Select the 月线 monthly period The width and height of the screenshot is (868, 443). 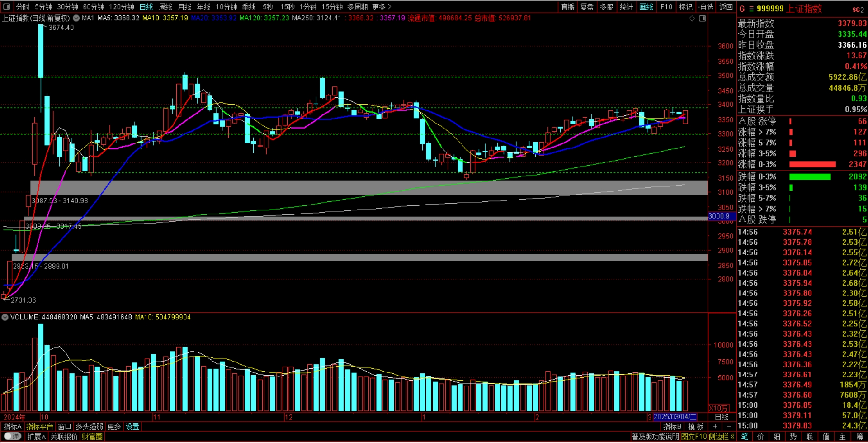[x=184, y=7]
